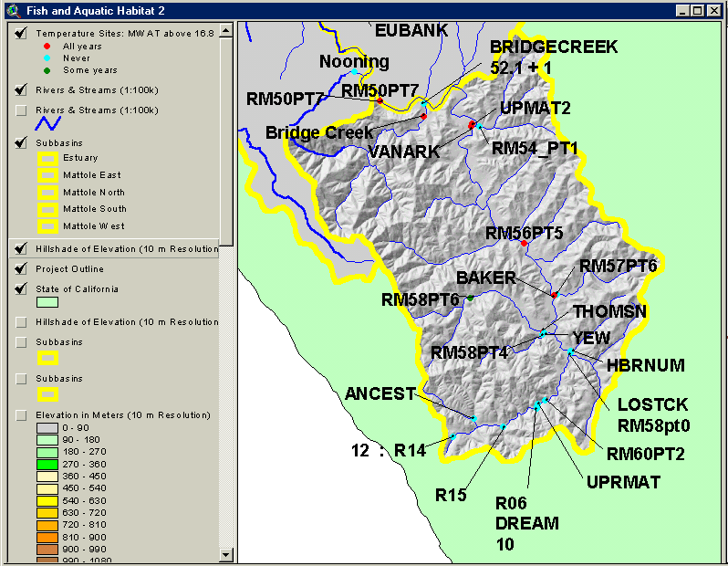
Task: Click the cyan R15 site marker
Action: click(504, 426)
